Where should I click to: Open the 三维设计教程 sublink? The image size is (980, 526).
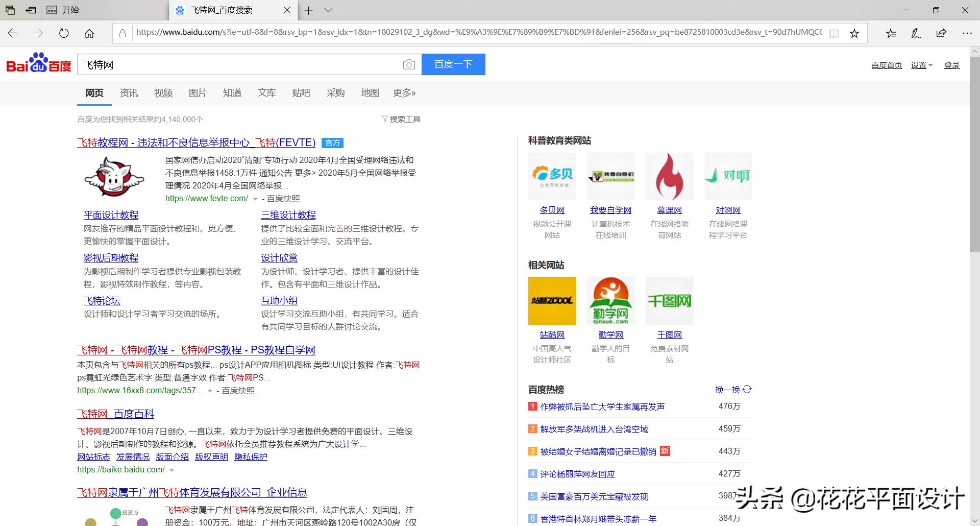(x=288, y=215)
